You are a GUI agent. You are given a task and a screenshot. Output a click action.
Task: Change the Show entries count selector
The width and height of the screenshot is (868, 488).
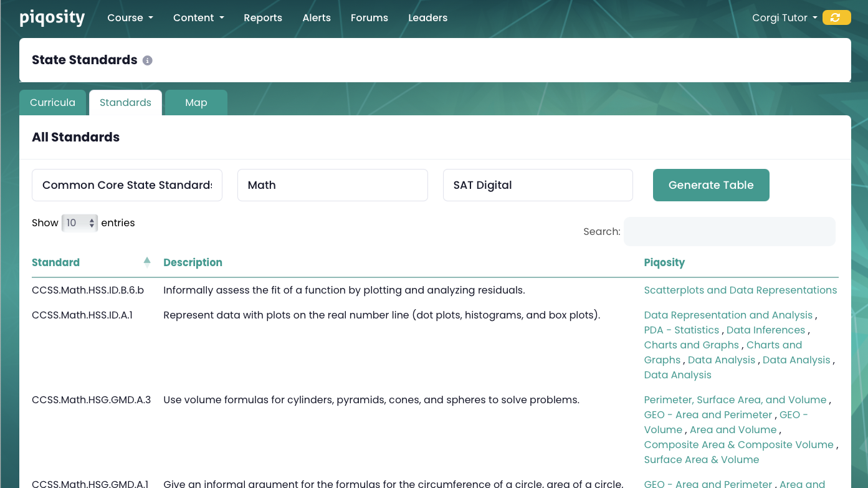(80, 223)
